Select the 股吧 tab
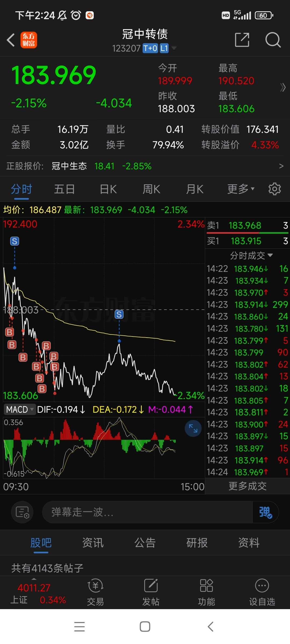 (x=41, y=543)
